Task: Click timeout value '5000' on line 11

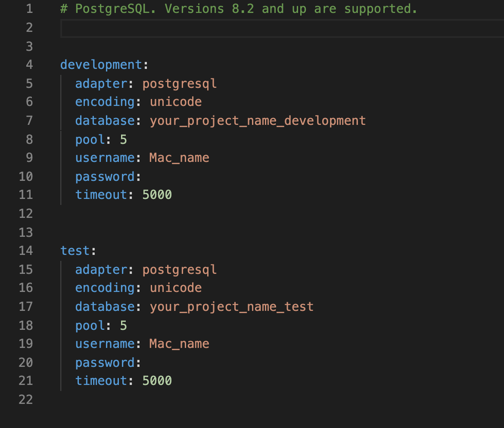Action: pos(157,195)
